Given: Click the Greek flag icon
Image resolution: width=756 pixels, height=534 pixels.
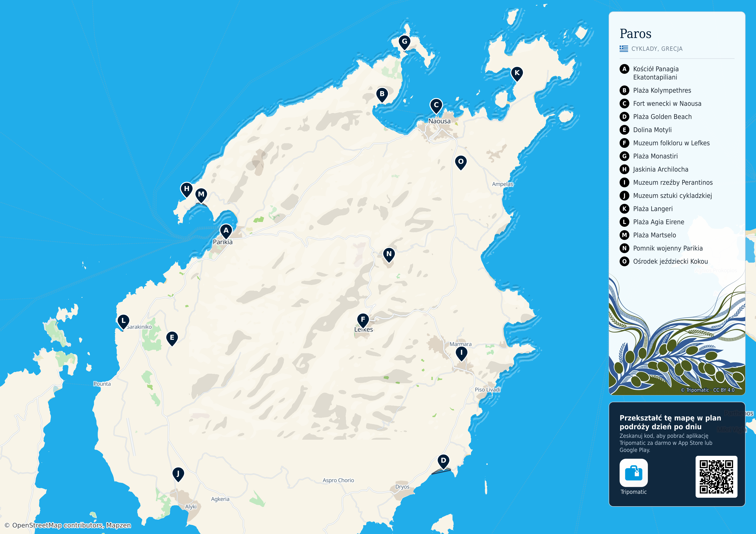Looking at the screenshot, I should point(624,48).
